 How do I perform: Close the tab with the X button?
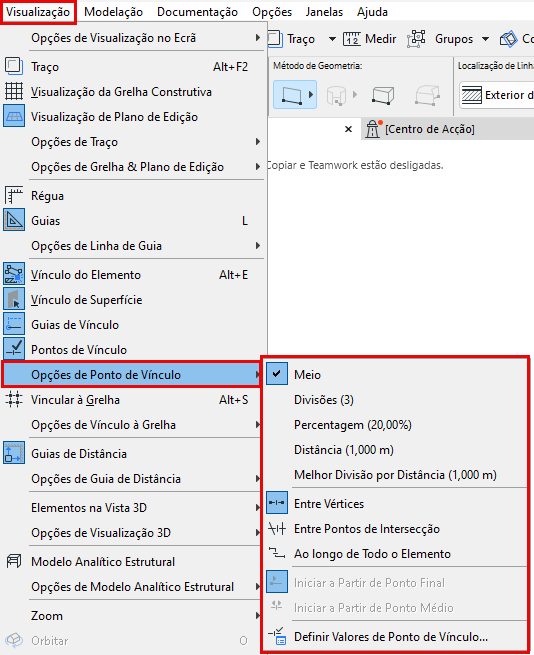[348, 129]
